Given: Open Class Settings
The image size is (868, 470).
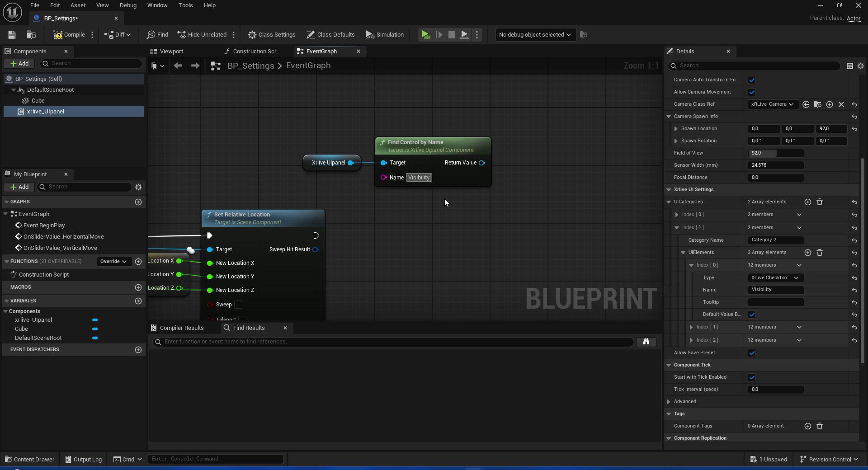Looking at the screenshot, I should click(x=272, y=35).
